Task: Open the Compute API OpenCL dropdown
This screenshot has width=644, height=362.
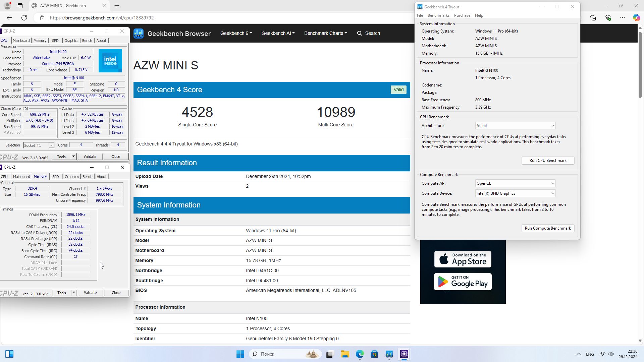Action: click(515, 183)
